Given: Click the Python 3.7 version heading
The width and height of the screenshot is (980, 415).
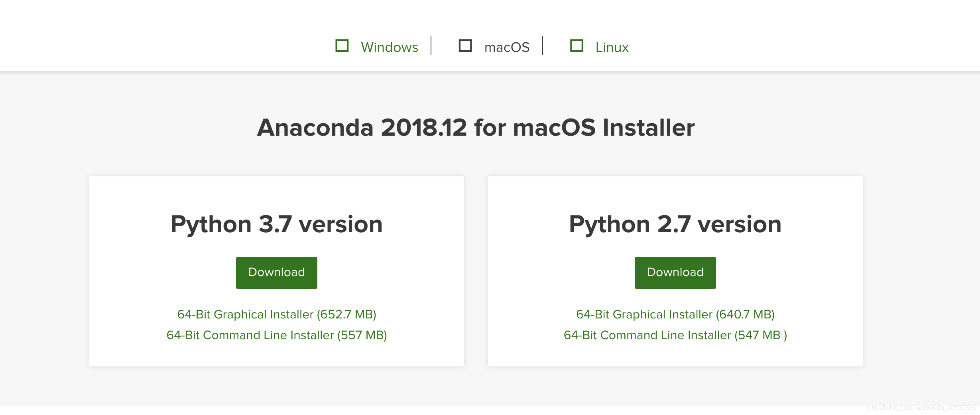Looking at the screenshot, I should (x=277, y=224).
